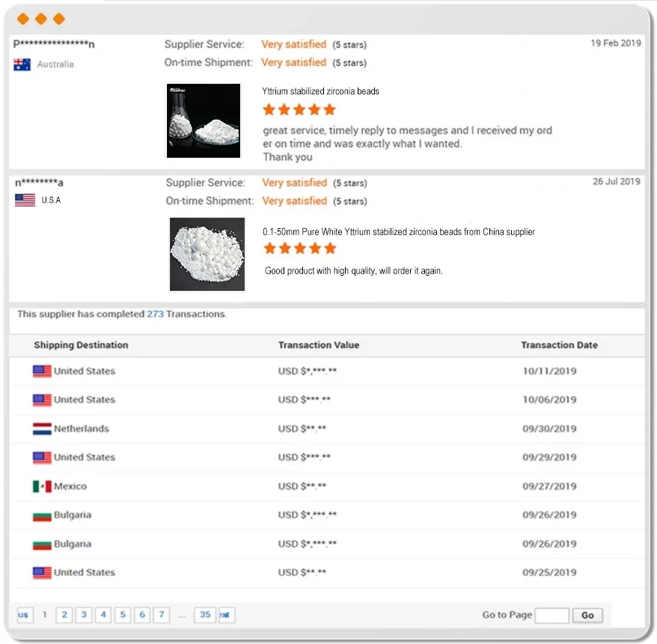
Task: Open the zirconia beads flask product thumbnail
Action: (x=204, y=120)
